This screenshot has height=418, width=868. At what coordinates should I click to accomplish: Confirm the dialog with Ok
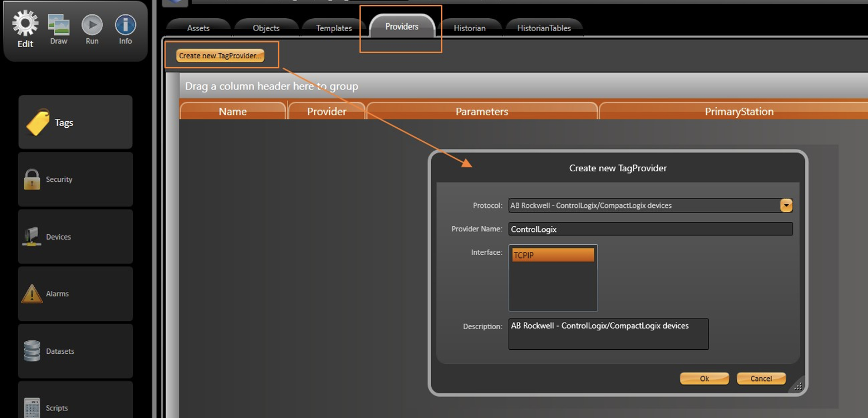[x=705, y=379]
